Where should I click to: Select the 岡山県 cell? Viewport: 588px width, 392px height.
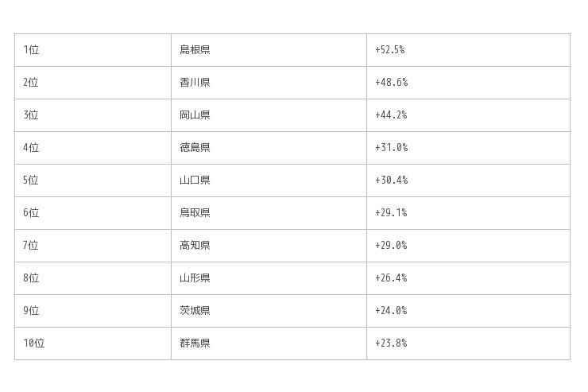tap(195, 115)
